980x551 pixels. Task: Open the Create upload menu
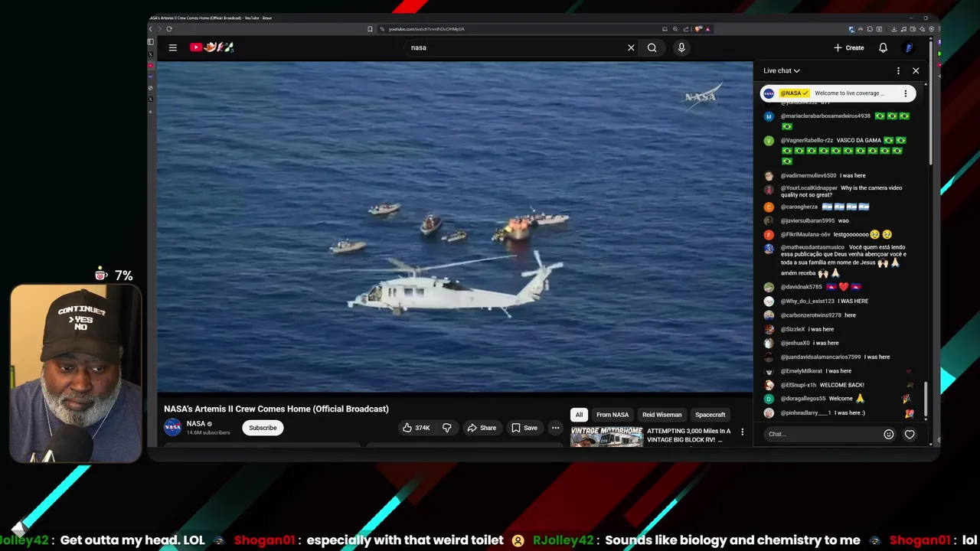coord(849,47)
